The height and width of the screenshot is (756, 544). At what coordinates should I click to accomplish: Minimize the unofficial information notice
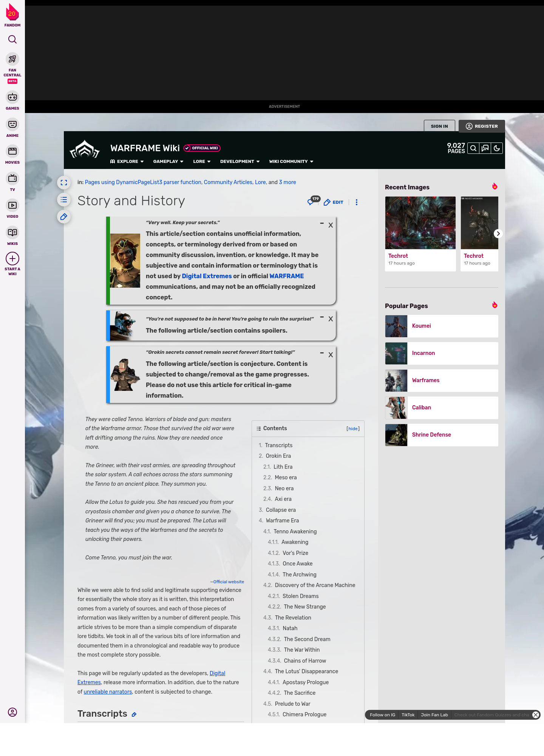tap(322, 223)
